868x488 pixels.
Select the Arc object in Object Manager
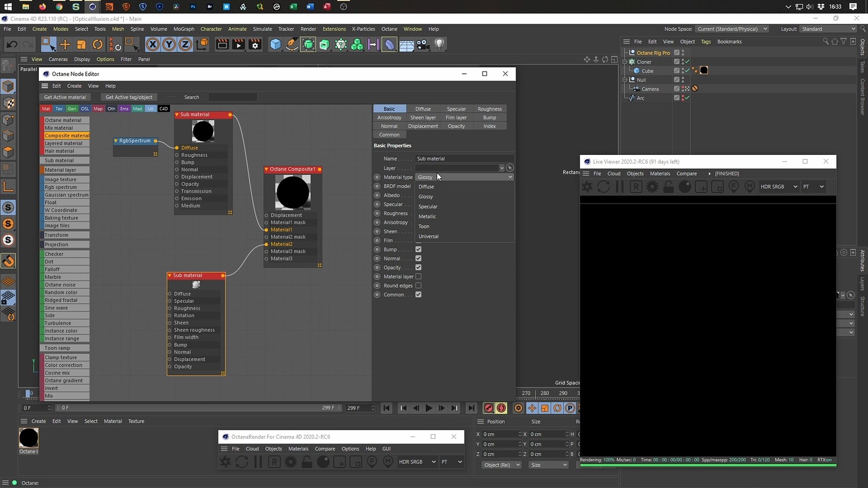[640, 98]
